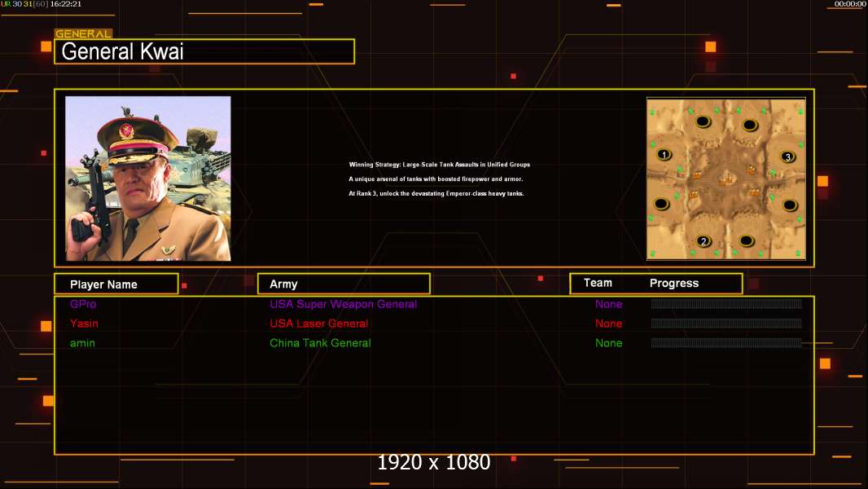The image size is (868, 489).
Task: Click the Rank 3 Emperor-class tanks line
Action: (x=436, y=193)
